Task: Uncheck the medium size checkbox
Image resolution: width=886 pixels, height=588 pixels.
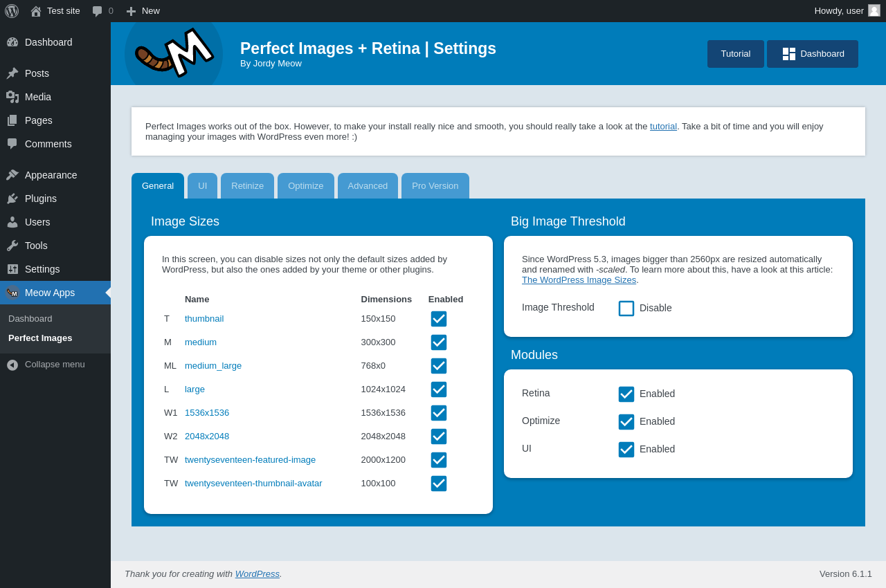Action: click(x=439, y=342)
